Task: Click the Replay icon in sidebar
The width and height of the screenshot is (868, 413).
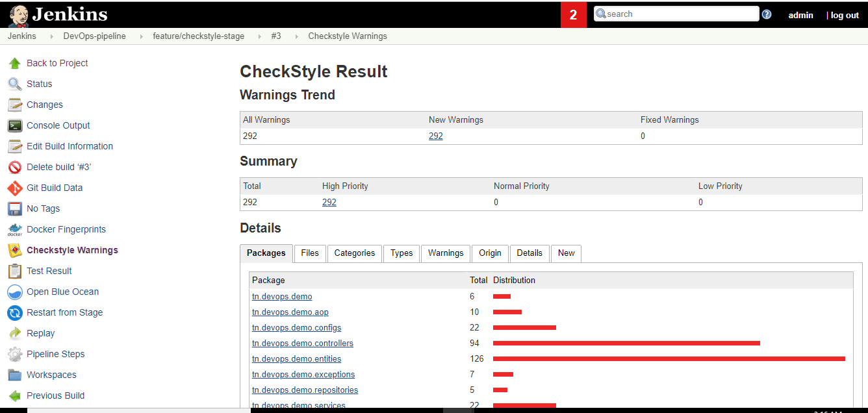Action: [14, 333]
